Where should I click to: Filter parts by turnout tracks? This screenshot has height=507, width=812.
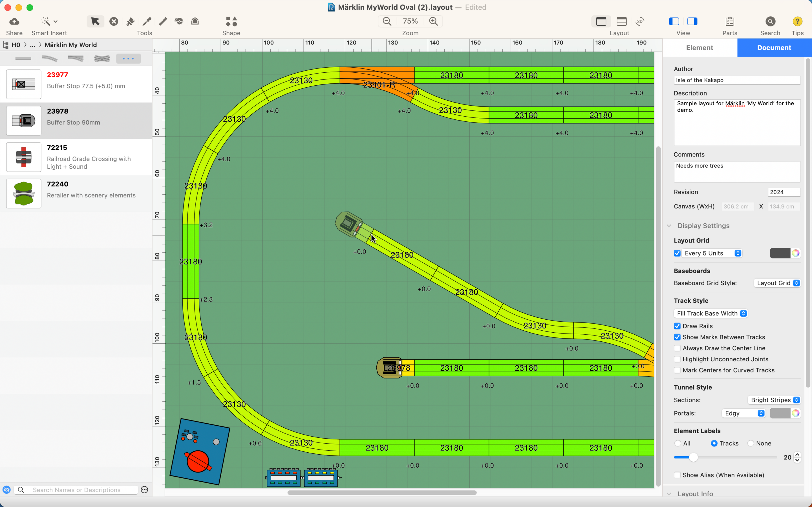click(76, 59)
